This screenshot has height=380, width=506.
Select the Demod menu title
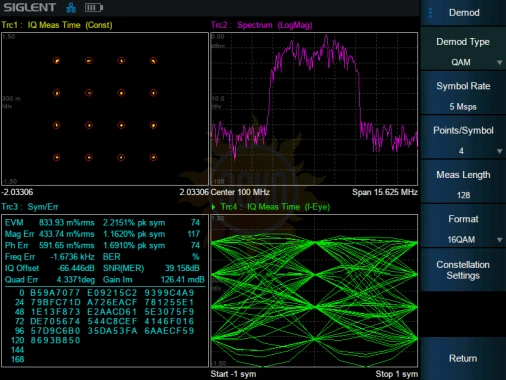(x=464, y=13)
